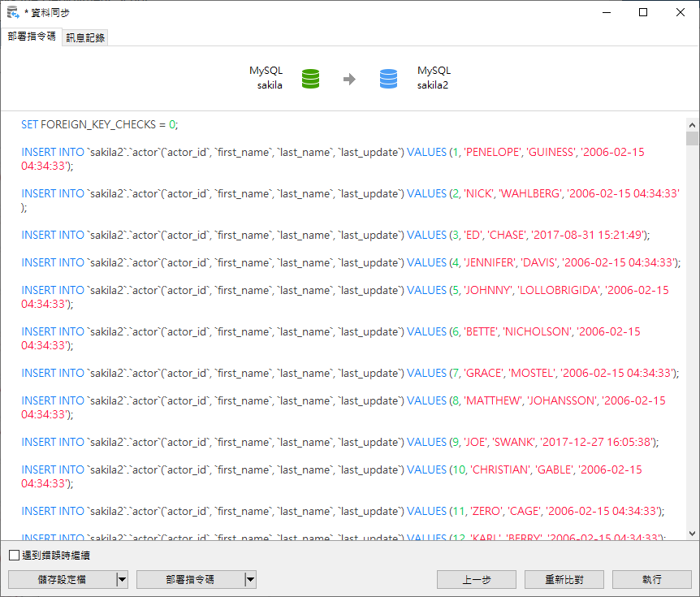Click the green sakila source database icon
The image size is (700, 597).
coord(310,79)
